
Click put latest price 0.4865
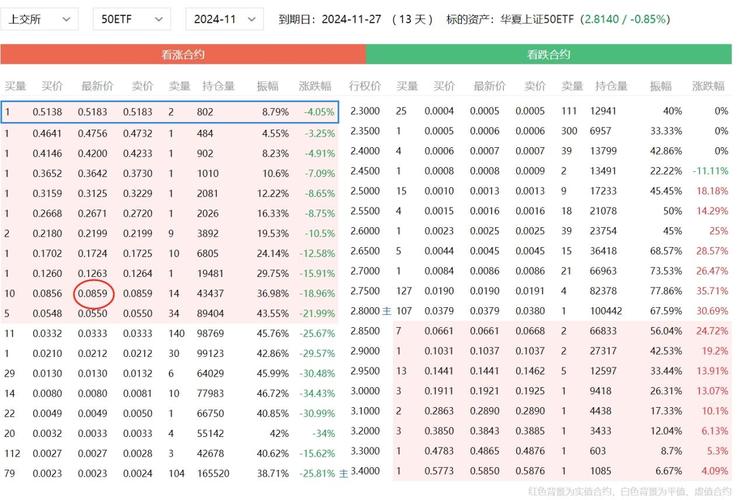pos(484,451)
